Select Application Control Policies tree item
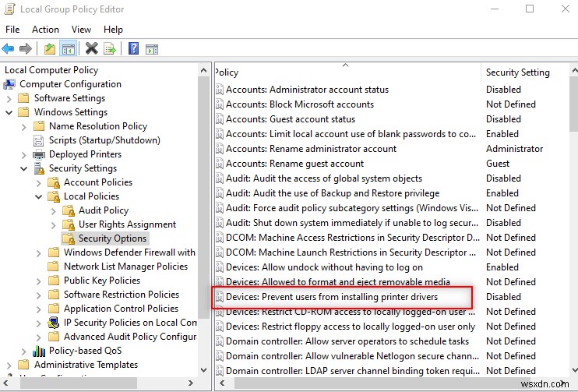The image size is (578, 392). 121,309
